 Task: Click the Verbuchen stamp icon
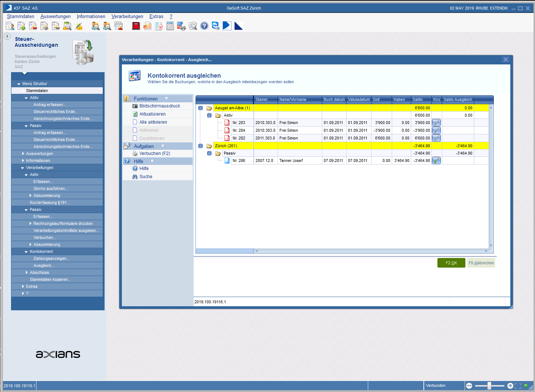tap(135, 153)
